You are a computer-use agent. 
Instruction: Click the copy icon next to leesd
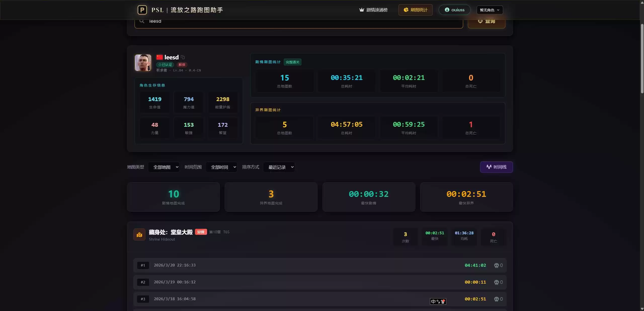[183, 57]
